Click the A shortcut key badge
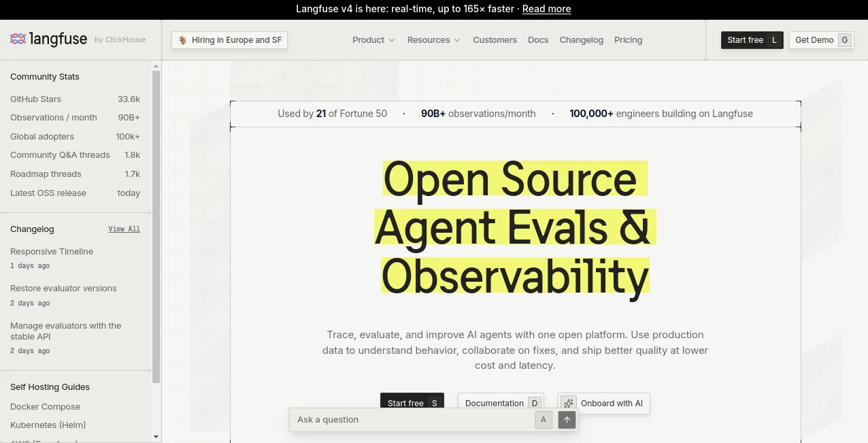 click(x=543, y=420)
